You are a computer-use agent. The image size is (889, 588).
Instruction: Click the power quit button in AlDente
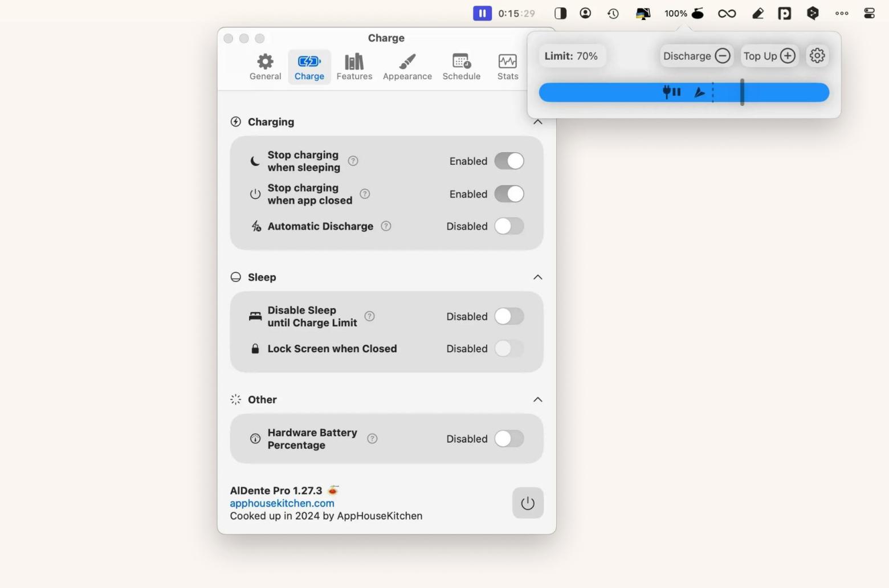pyautogui.click(x=528, y=503)
